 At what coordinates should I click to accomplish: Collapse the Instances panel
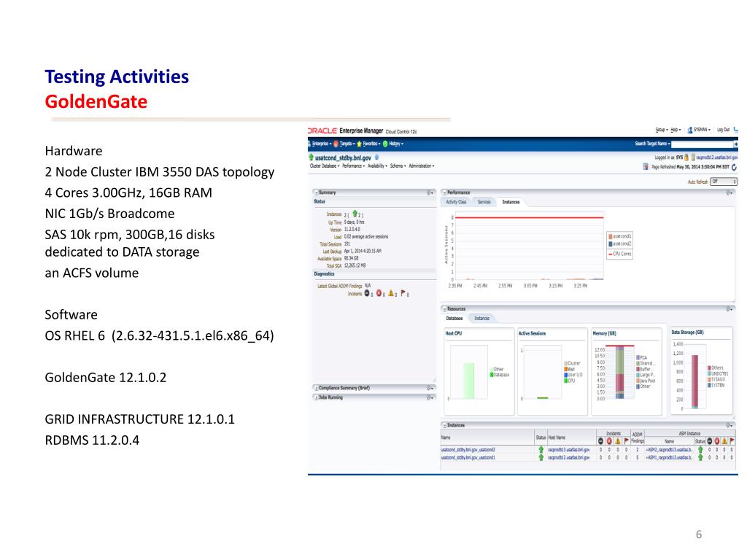coord(444,425)
